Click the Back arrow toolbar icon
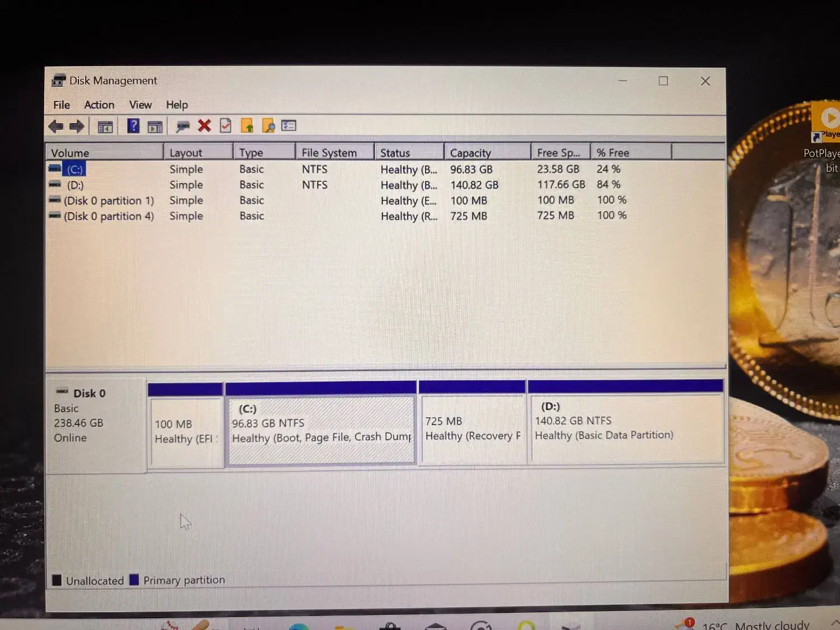 55,127
